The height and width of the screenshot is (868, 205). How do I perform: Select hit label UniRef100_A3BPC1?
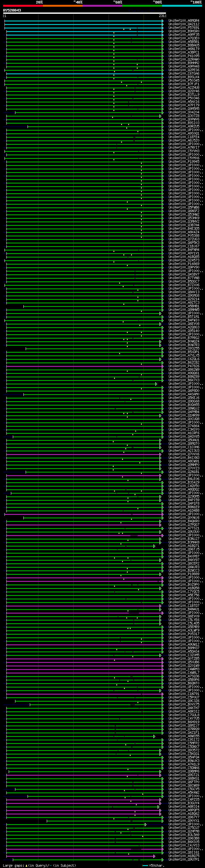tap(184, 53)
